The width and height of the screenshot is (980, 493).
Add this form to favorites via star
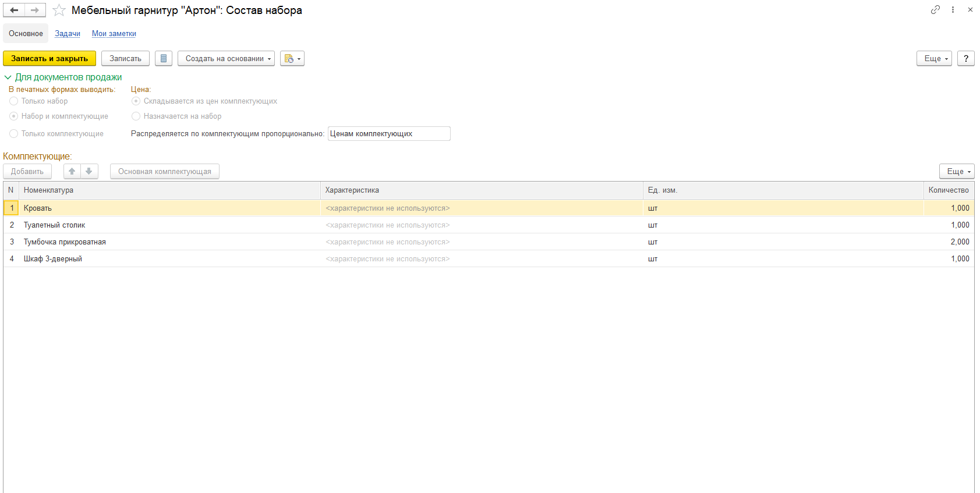point(59,10)
